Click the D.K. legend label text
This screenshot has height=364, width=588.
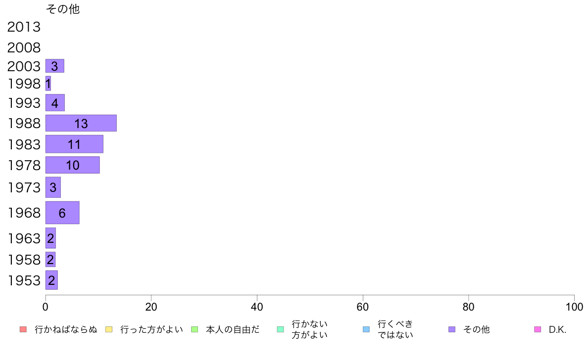tap(557, 329)
